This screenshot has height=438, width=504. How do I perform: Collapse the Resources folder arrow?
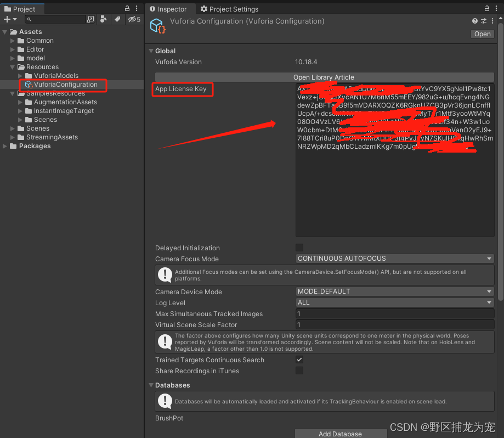pyautogui.click(x=13, y=67)
